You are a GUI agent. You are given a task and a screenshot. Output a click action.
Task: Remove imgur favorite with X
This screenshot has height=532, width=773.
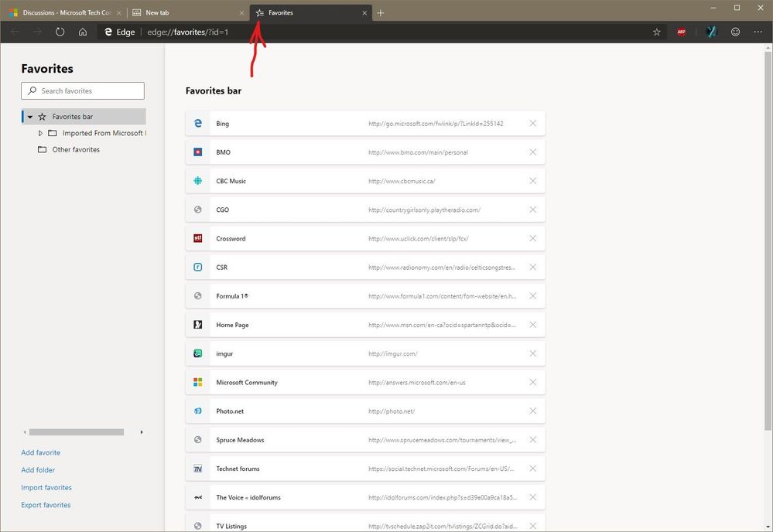(533, 353)
